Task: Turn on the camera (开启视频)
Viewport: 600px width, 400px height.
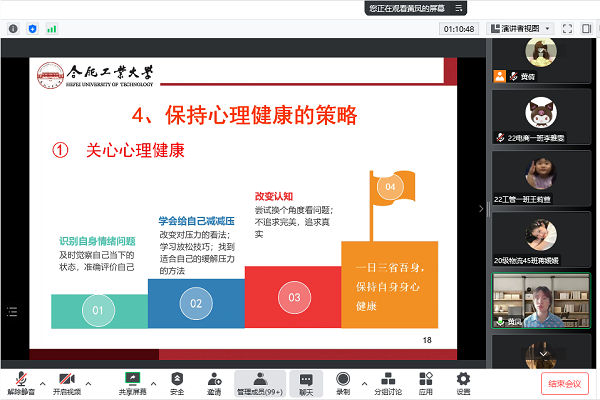Action: 68,381
